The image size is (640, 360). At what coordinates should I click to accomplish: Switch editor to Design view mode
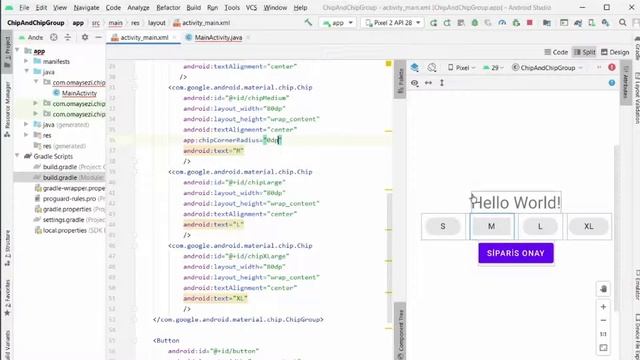(615, 52)
